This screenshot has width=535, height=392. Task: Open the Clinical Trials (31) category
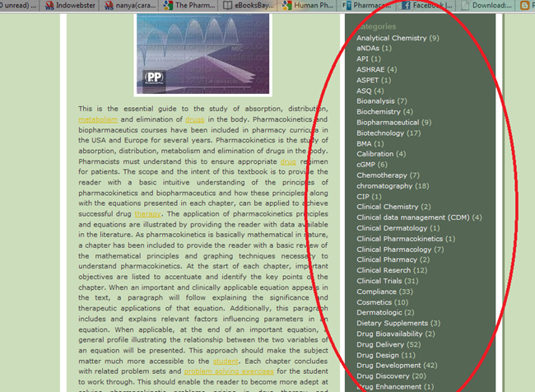pos(388,281)
